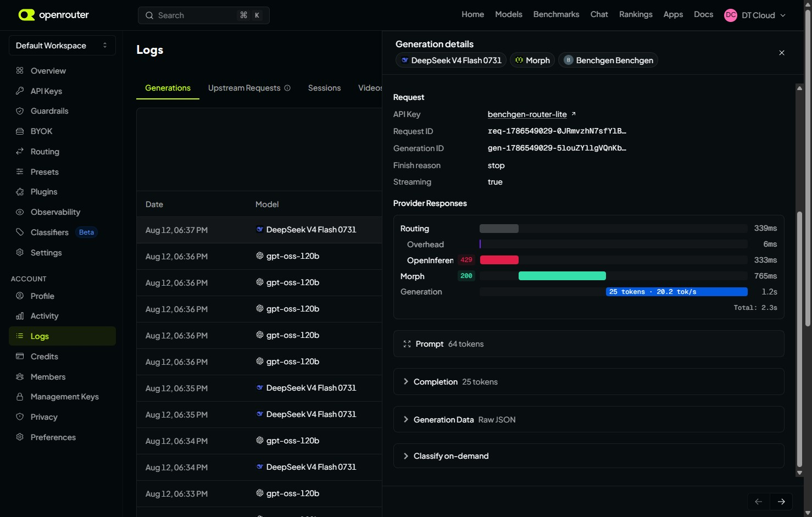Image resolution: width=812 pixels, height=517 pixels.
Task: Click the Model column header
Action: pyautogui.click(x=267, y=204)
